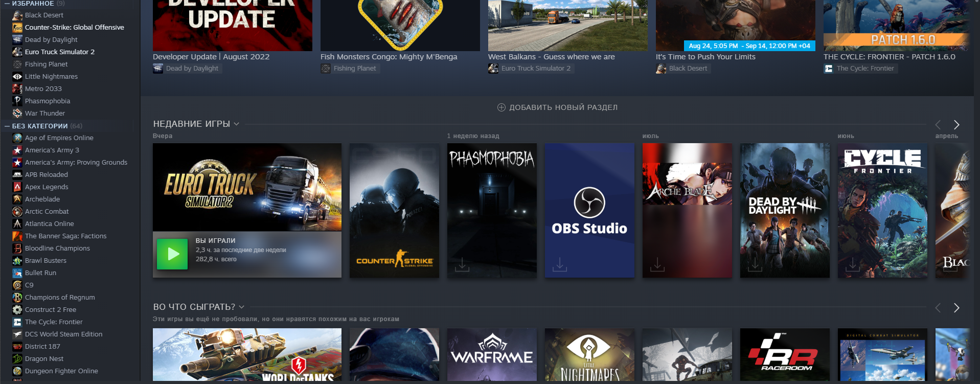The height and width of the screenshot is (384, 980).
Task: Select America's Army: Proving Grounds entry
Action: pos(76,163)
